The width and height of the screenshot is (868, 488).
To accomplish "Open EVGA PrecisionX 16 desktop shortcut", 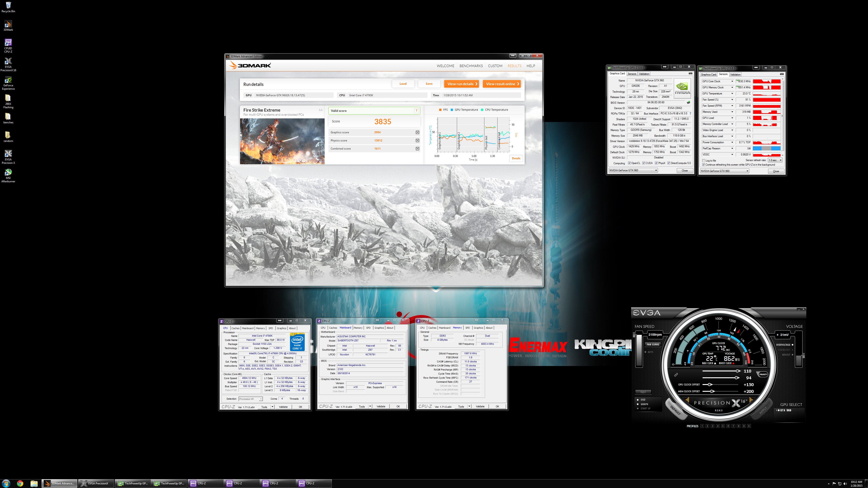I will [8, 64].
